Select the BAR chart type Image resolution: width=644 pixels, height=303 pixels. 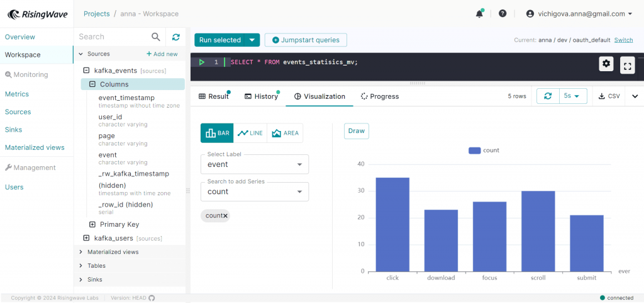217,133
